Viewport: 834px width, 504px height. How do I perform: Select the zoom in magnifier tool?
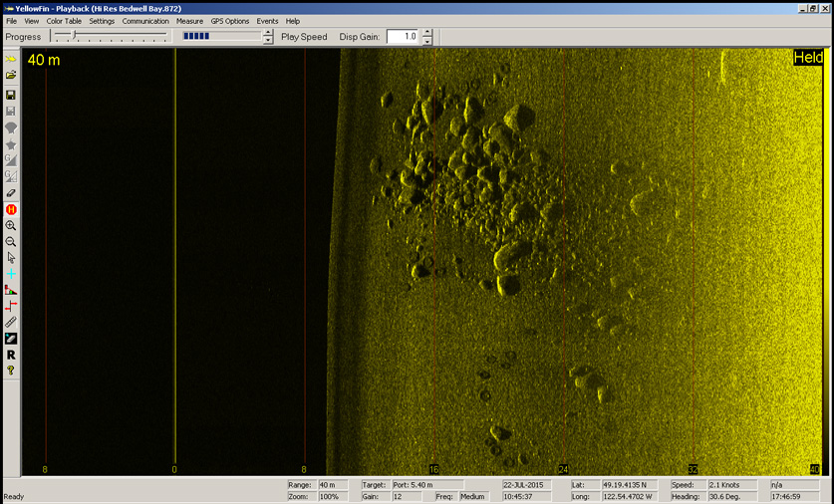tap(11, 226)
